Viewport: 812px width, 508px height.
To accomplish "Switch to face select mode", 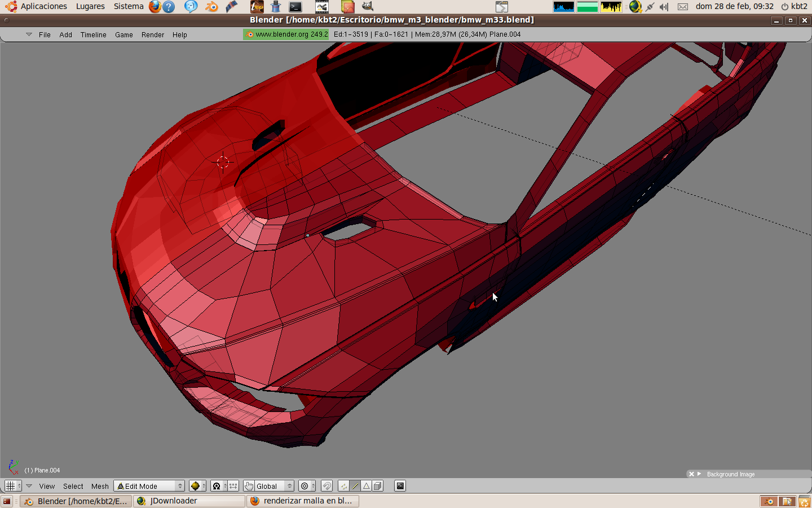I will click(367, 486).
